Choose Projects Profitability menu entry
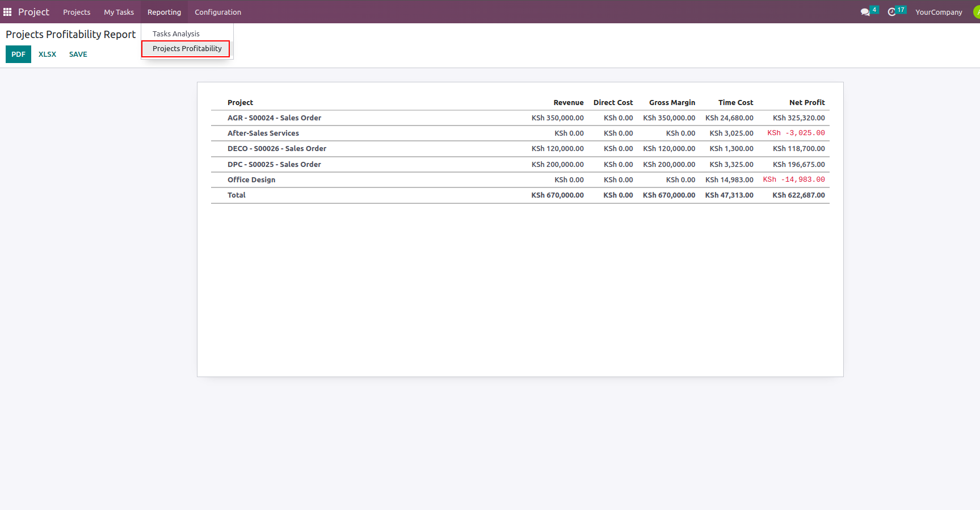Image resolution: width=980 pixels, height=510 pixels. [187, 49]
